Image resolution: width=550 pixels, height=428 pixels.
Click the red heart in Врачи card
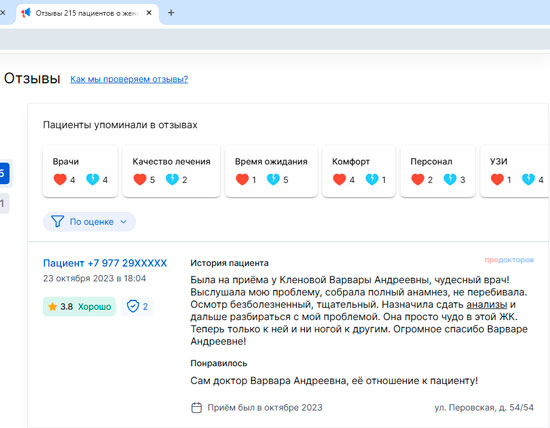(60, 179)
